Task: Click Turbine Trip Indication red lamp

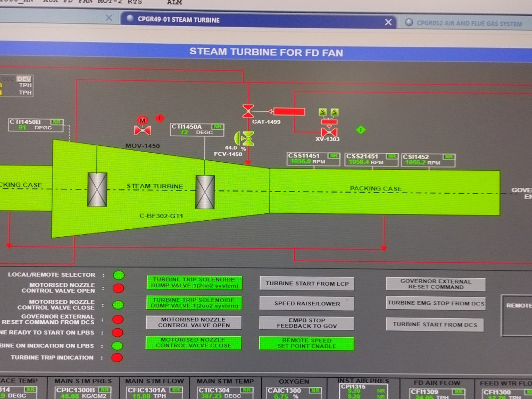Action: pyautogui.click(x=117, y=358)
